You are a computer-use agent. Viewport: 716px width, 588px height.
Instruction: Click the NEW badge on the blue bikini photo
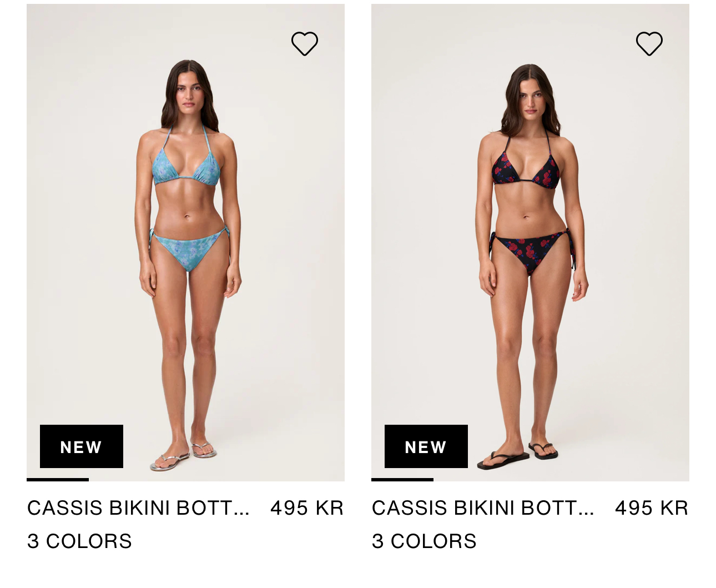(x=82, y=446)
